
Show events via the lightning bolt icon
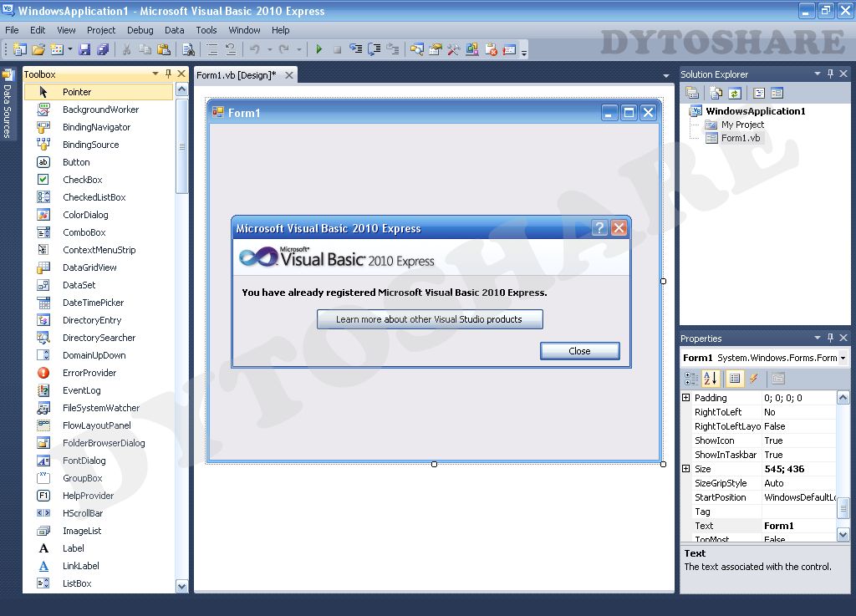753,378
